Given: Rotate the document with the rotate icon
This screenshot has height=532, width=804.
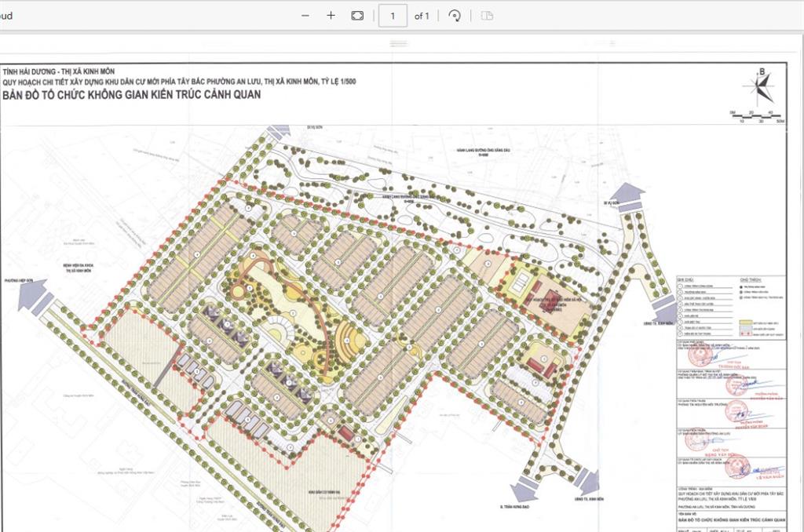Looking at the screenshot, I should tap(455, 16).
